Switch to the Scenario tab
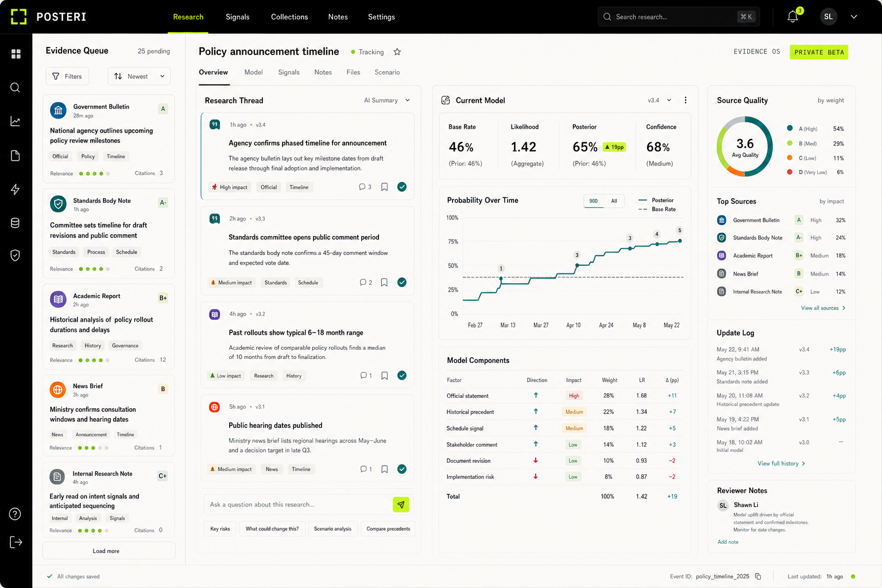The width and height of the screenshot is (882, 588). click(x=387, y=72)
